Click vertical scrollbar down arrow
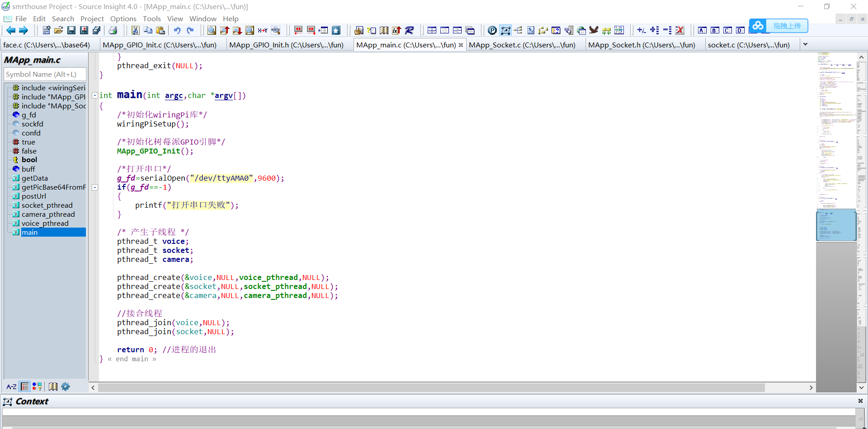 [x=861, y=387]
